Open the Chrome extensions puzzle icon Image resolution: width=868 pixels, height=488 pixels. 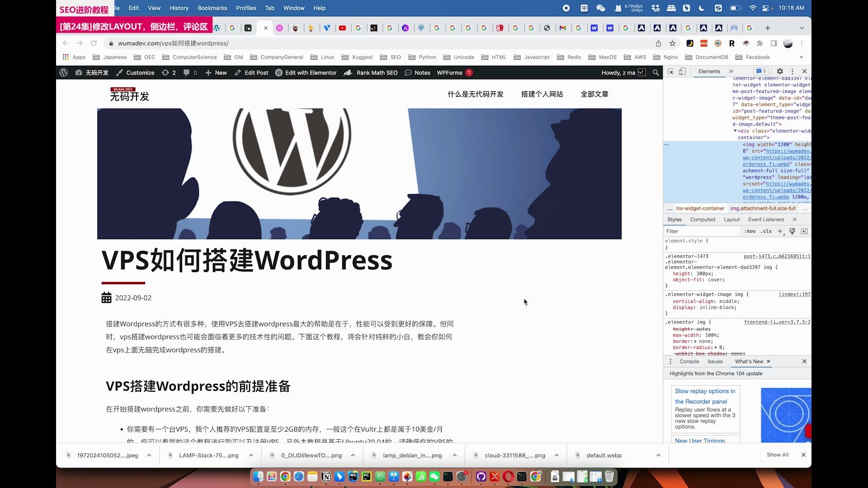tap(759, 43)
